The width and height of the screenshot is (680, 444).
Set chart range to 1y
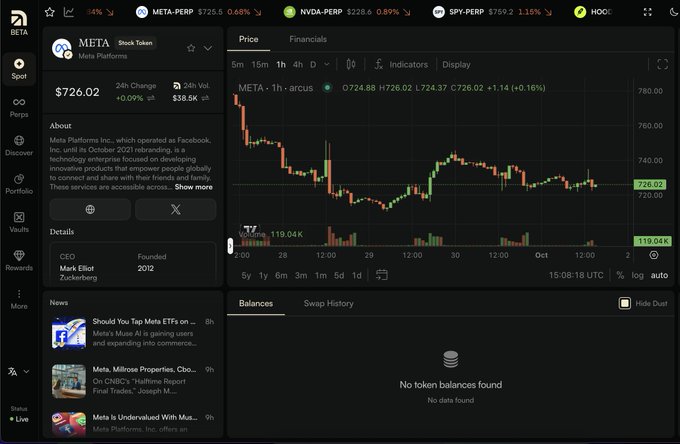tap(263, 275)
